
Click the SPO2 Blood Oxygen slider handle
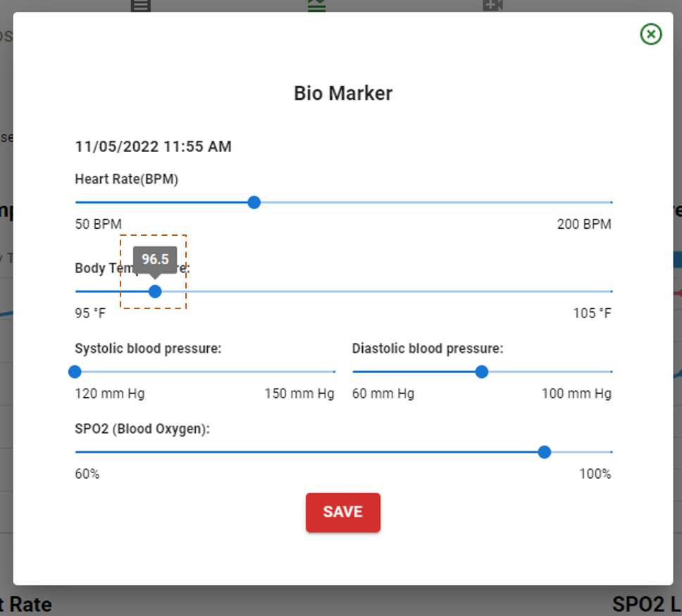pos(544,452)
